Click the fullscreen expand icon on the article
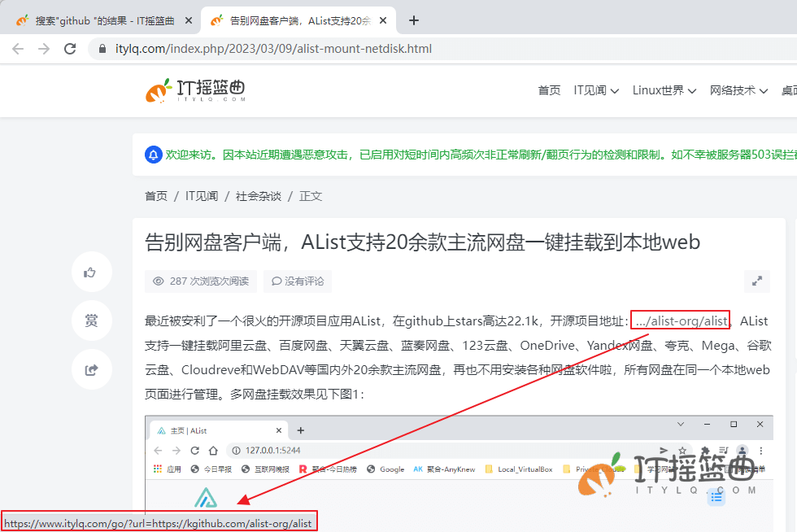 (756, 281)
